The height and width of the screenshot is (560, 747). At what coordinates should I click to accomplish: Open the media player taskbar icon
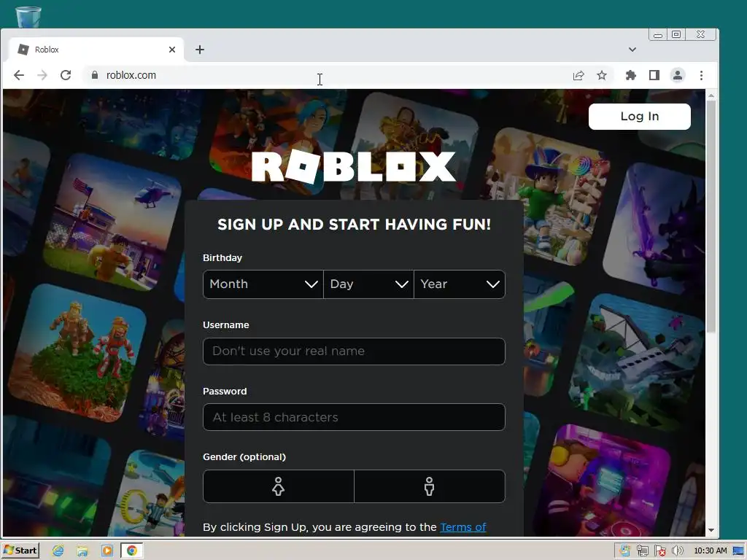coord(107,551)
